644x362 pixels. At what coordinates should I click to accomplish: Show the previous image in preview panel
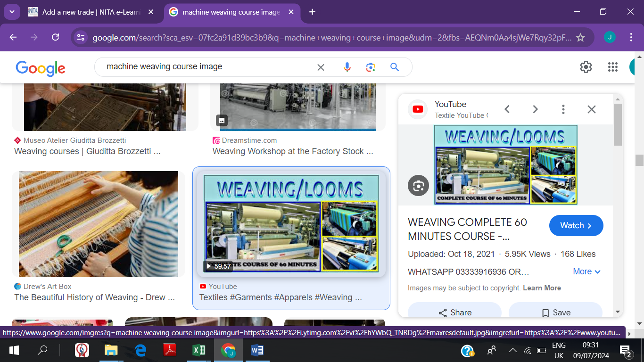coord(507,109)
